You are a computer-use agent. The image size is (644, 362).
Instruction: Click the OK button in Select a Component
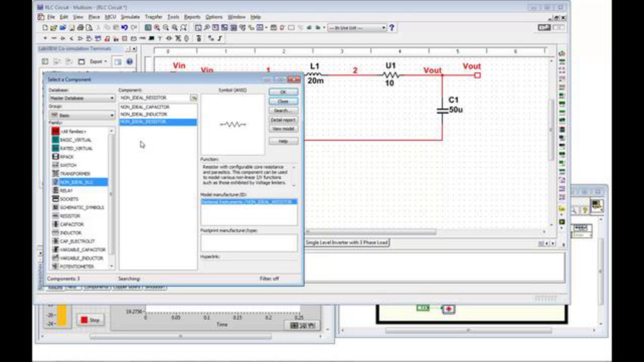click(x=283, y=92)
